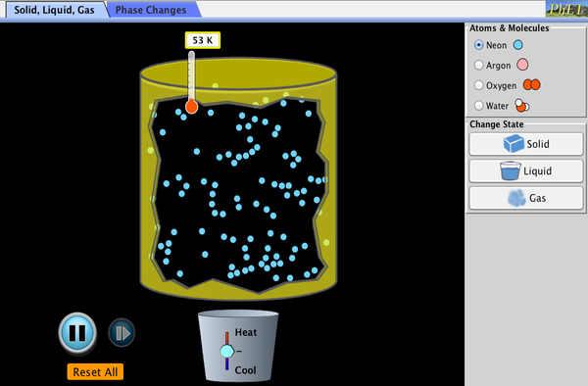This screenshot has height=386, width=588.
Task: Choose the Argon radio button
Action: pos(479,65)
